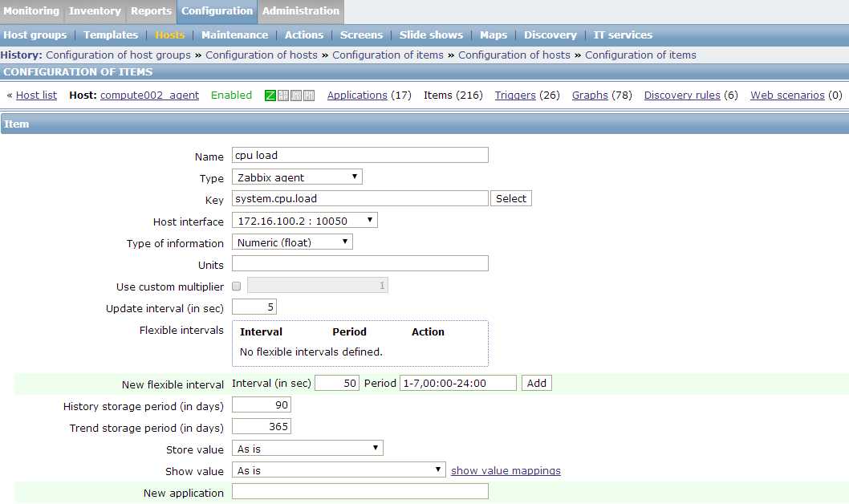This screenshot has width=849, height=504.
Task: Click the 'Items (216)' text
Action: tap(453, 96)
